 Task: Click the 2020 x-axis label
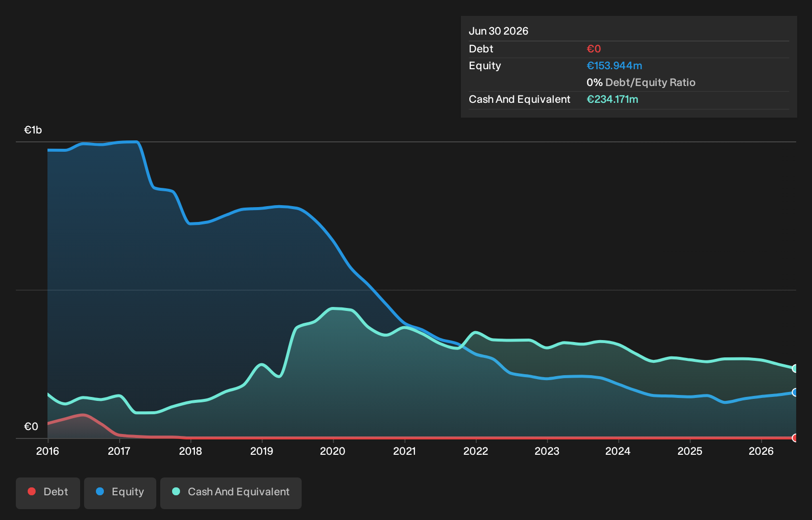(x=333, y=451)
